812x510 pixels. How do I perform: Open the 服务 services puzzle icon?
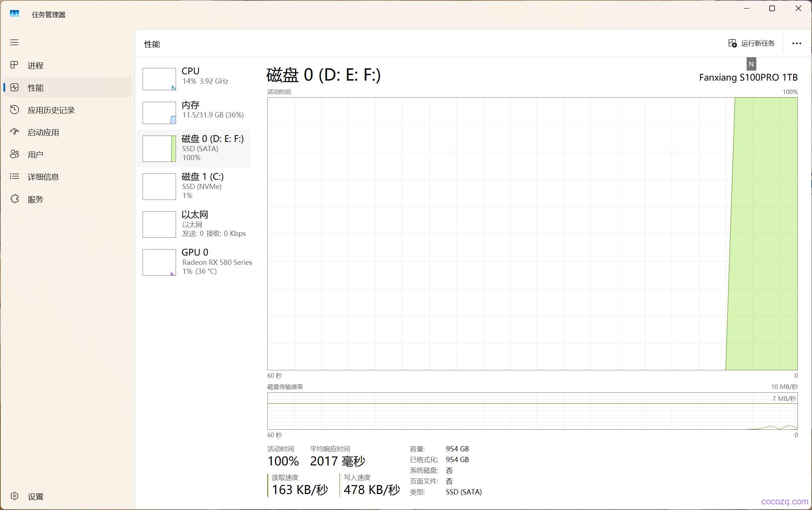(x=14, y=199)
